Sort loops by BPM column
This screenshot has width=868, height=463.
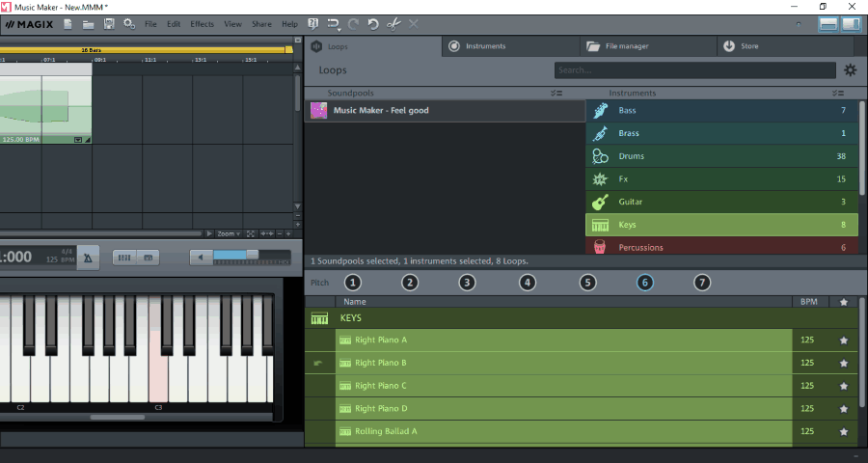(x=809, y=302)
